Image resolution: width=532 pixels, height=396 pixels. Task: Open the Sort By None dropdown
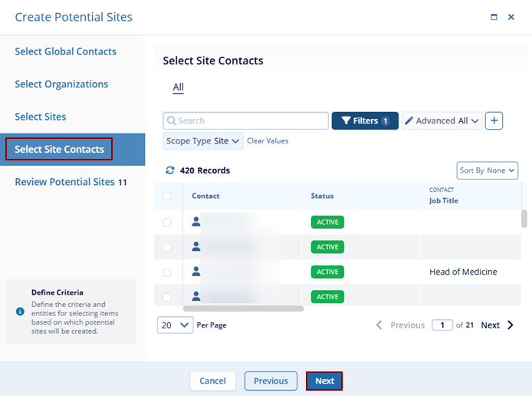click(488, 170)
